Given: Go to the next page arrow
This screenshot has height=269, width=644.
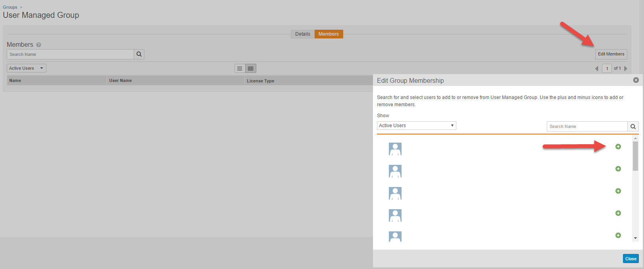Looking at the screenshot, I should point(626,69).
